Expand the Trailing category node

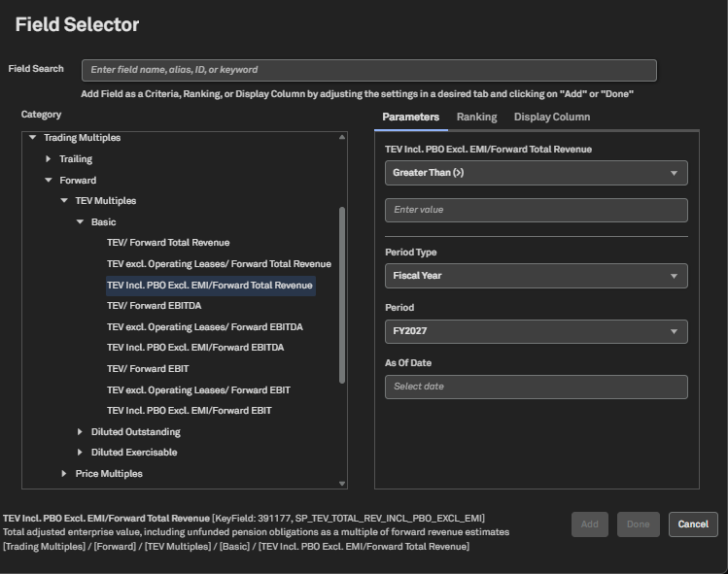click(49, 159)
